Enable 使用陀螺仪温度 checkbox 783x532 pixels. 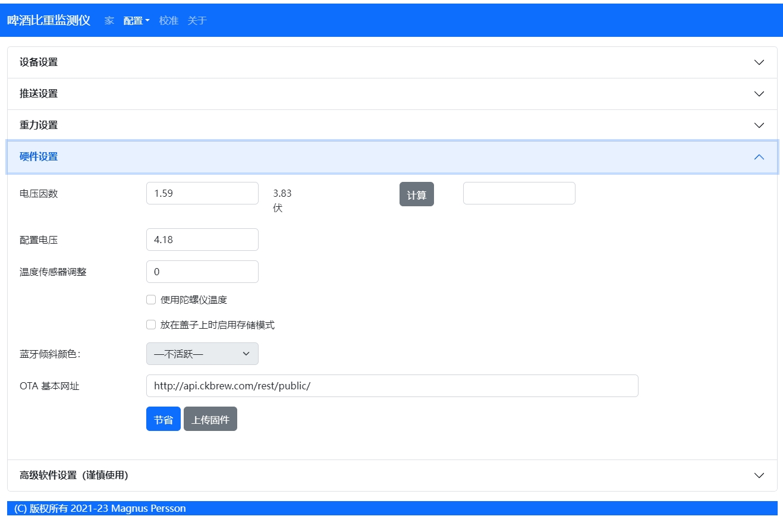click(x=151, y=300)
